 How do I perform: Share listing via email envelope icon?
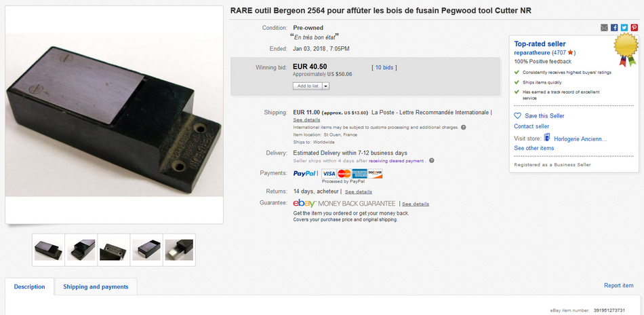(604, 28)
